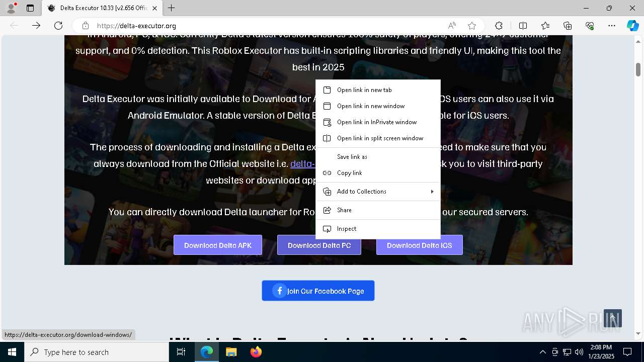Open the Collections toolbar icon

(x=568, y=26)
